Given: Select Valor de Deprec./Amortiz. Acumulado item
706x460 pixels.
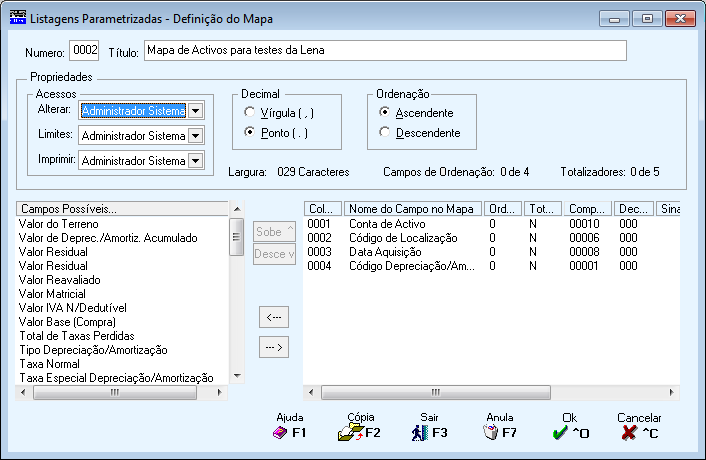Looking at the screenshot, I should 108,238.
